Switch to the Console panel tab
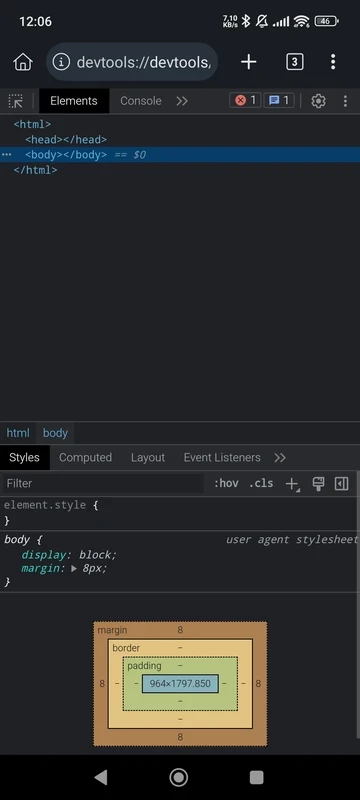 141,101
